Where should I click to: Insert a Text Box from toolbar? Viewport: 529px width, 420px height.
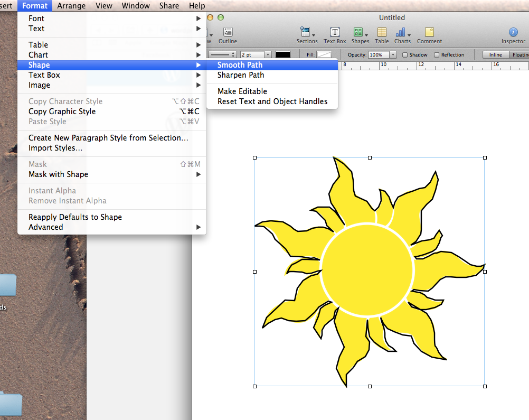(335, 33)
